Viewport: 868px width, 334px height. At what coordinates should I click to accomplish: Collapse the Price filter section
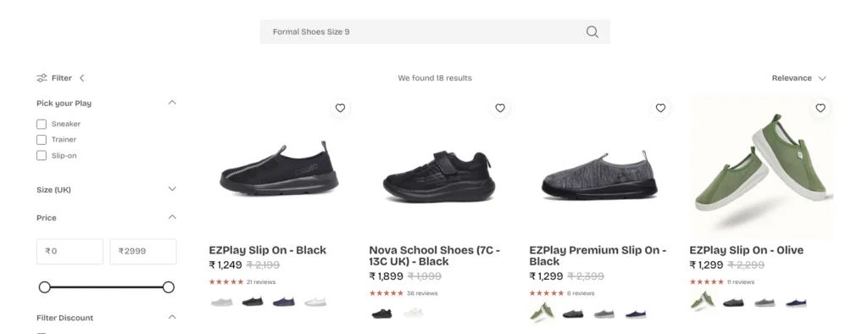point(172,216)
